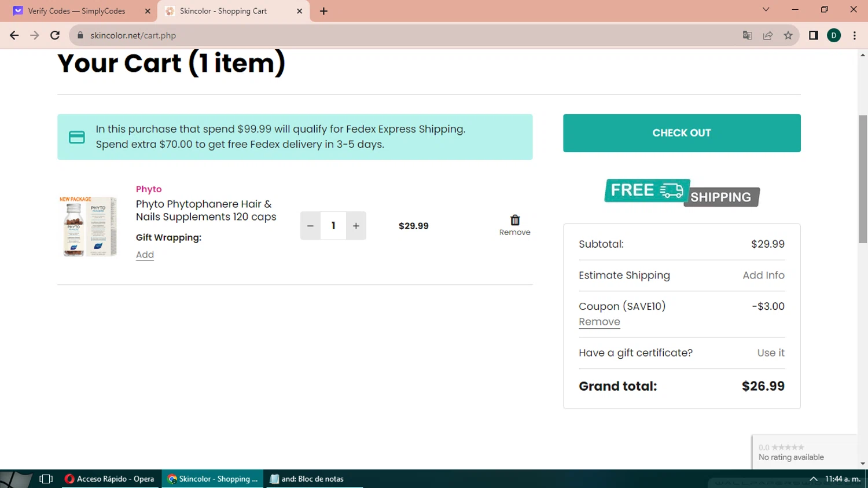Open profile D avatar
Image resolution: width=868 pixels, height=488 pixels.
[x=834, y=35]
